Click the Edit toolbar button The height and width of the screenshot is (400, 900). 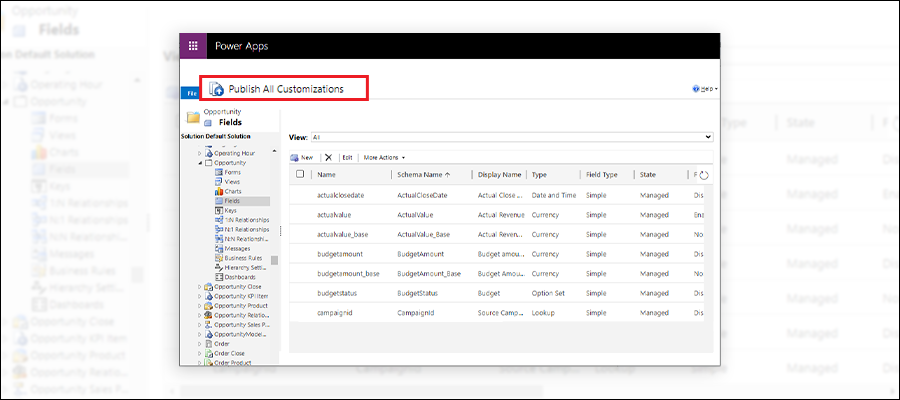click(x=347, y=157)
